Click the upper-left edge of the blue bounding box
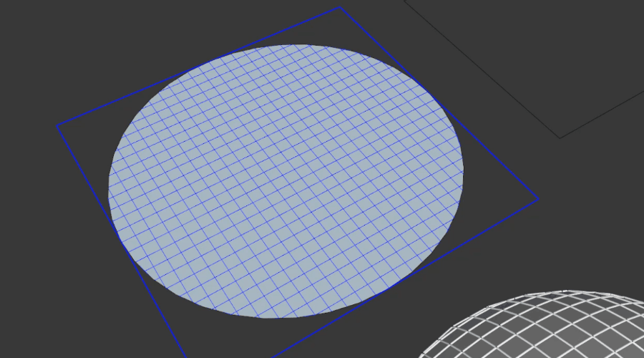Screen dimensions: 644x358 [198, 67]
